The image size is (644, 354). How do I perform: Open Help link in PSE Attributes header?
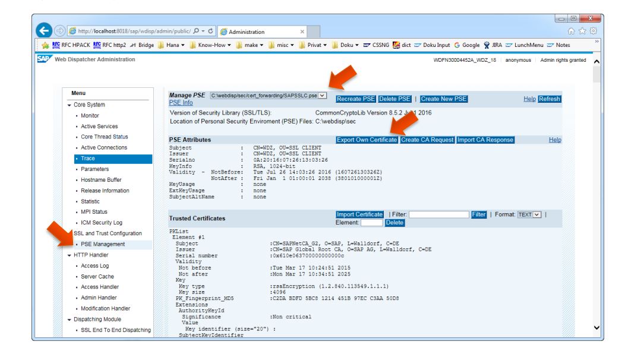[x=555, y=140]
